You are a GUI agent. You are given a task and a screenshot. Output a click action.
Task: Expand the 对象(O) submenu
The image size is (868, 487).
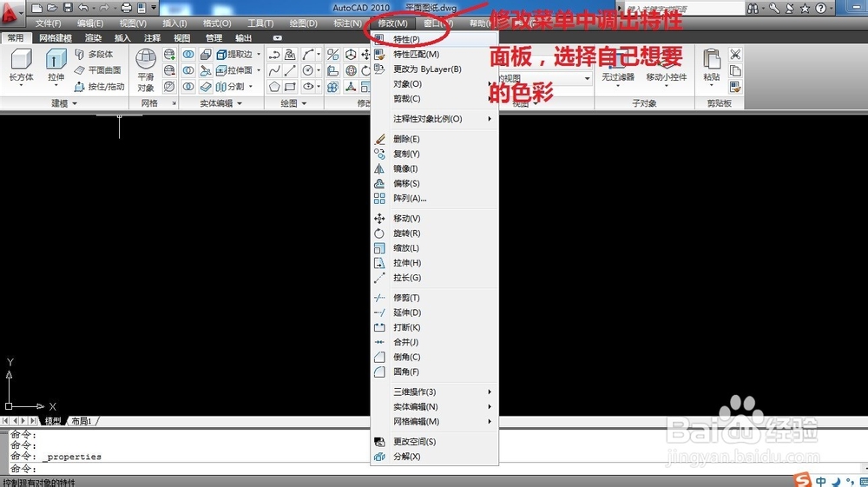point(435,84)
